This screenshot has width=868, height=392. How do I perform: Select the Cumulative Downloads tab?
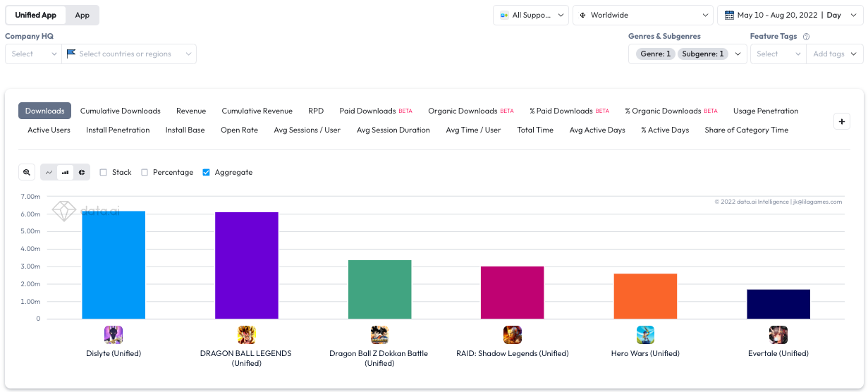(121, 111)
